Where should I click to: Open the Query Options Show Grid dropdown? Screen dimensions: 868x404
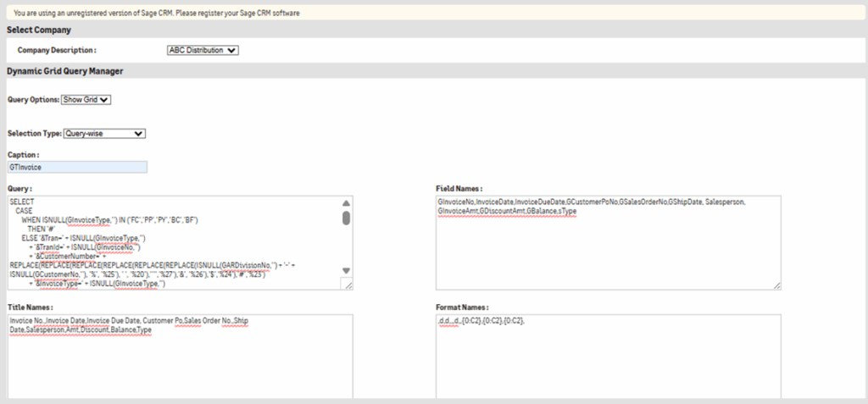click(86, 100)
